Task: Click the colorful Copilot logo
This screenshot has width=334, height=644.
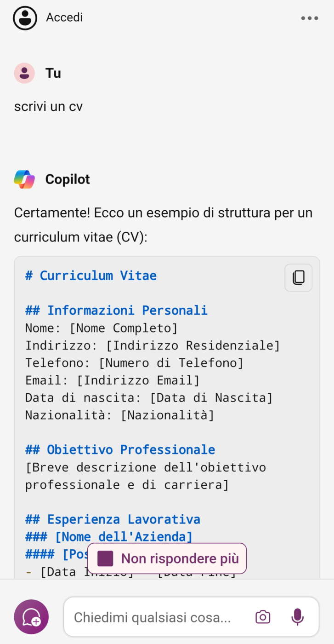Action: click(x=24, y=179)
